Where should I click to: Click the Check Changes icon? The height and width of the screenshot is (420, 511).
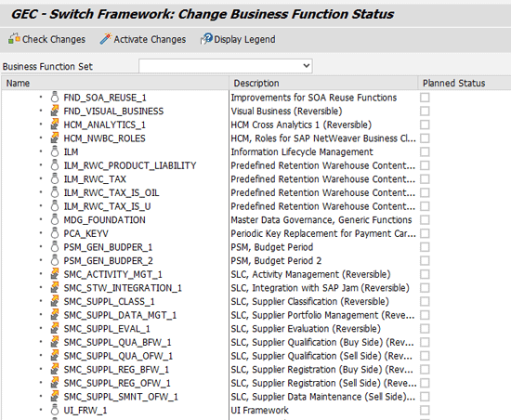[14, 39]
